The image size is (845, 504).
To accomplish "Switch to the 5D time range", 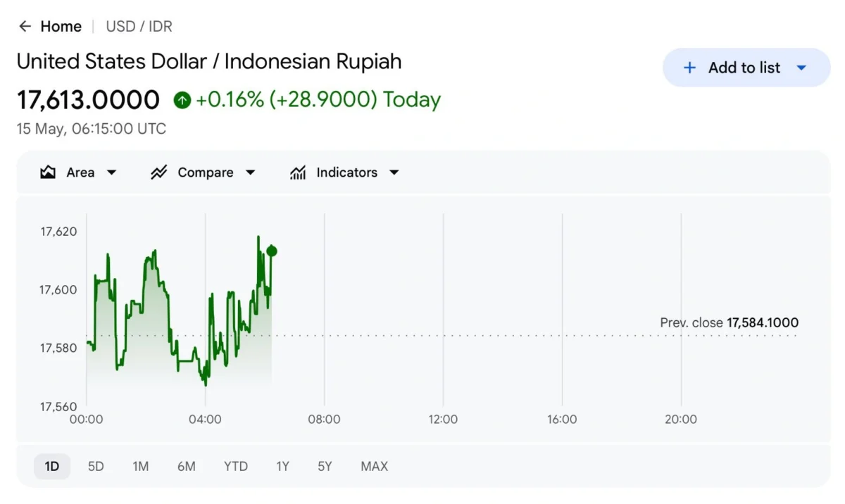I will pyautogui.click(x=96, y=466).
